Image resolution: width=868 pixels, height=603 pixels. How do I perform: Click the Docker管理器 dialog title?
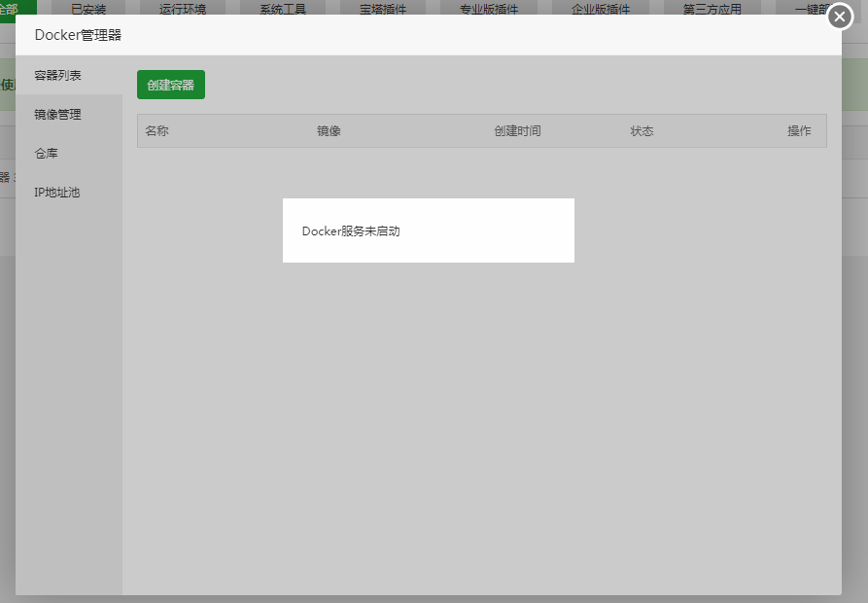coord(78,35)
